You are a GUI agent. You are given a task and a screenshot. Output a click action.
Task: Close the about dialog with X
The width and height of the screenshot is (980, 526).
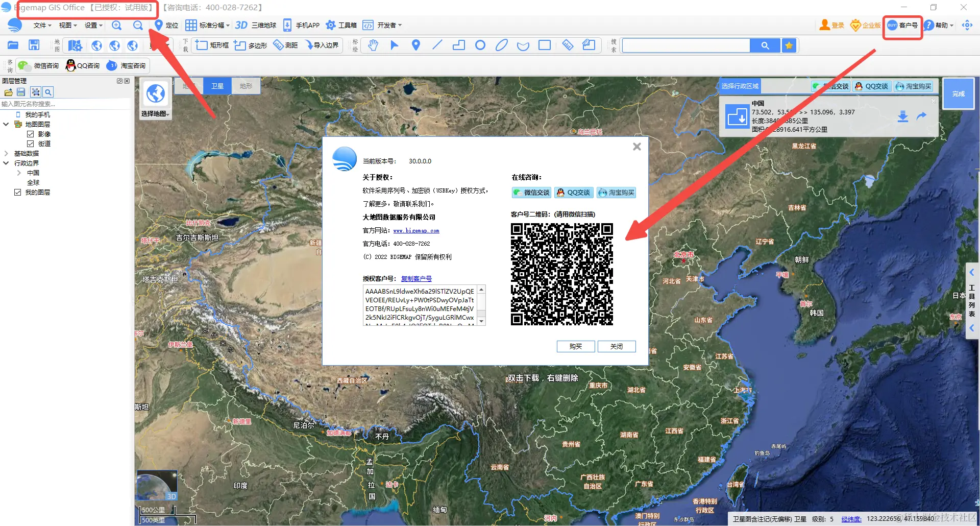[x=637, y=147]
